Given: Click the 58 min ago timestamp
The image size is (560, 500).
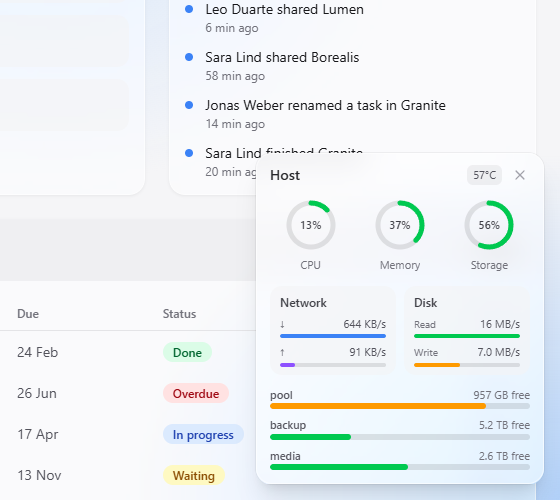Looking at the screenshot, I should click(x=235, y=76).
